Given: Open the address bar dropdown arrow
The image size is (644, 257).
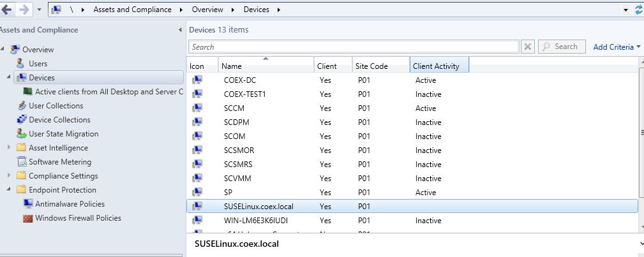Looking at the screenshot, I should [626, 10].
